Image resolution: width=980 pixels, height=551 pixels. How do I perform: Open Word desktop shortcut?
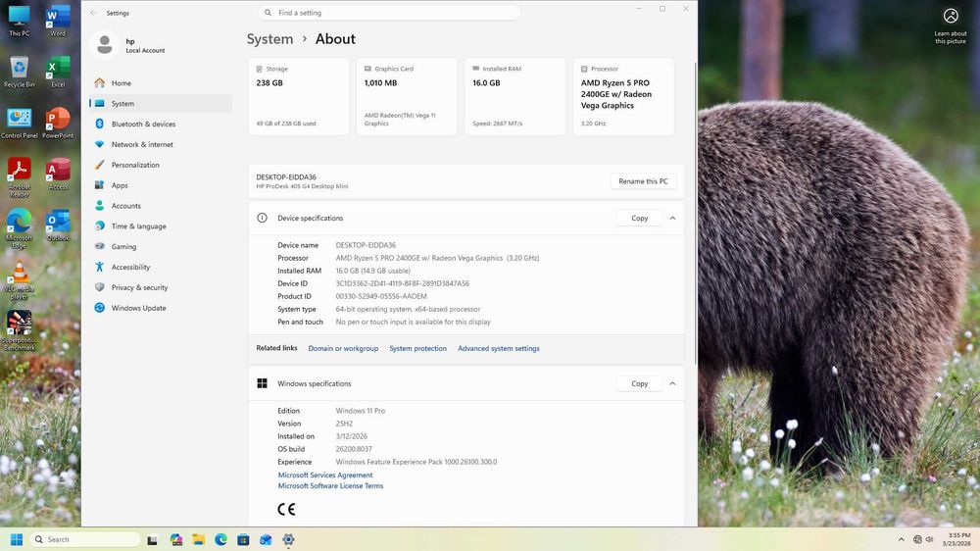[58, 20]
